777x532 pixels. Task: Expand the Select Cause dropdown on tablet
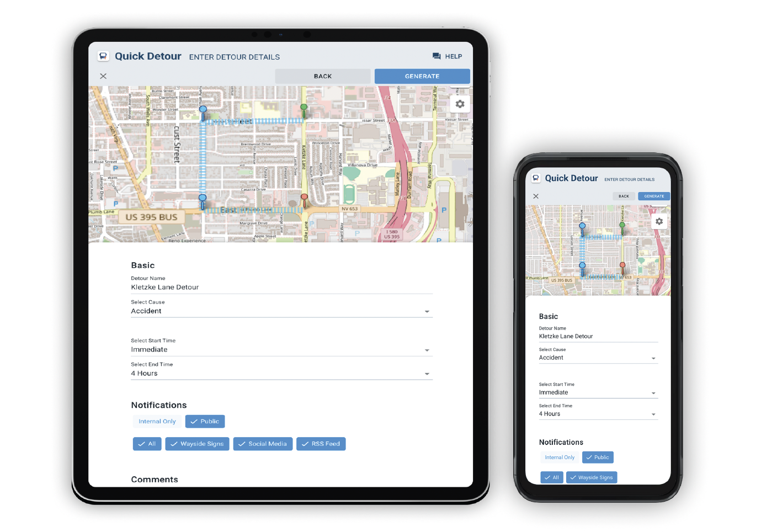(x=281, y=311)
